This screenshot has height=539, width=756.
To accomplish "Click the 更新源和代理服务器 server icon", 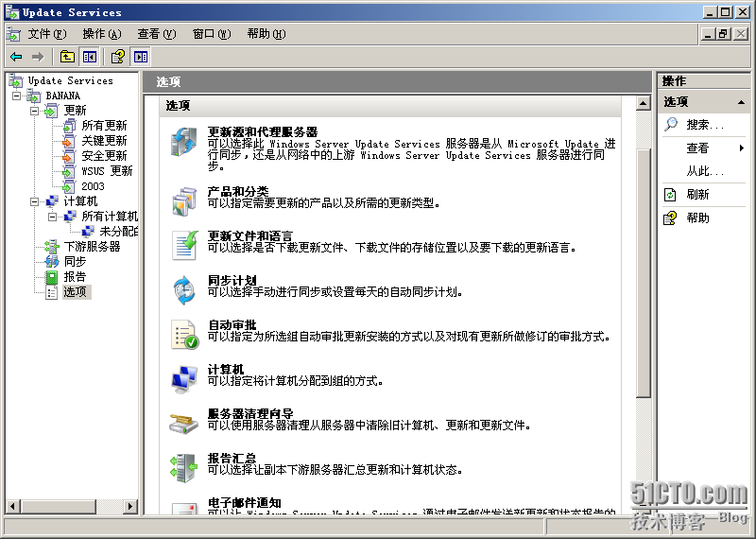I will click(183, 142).
